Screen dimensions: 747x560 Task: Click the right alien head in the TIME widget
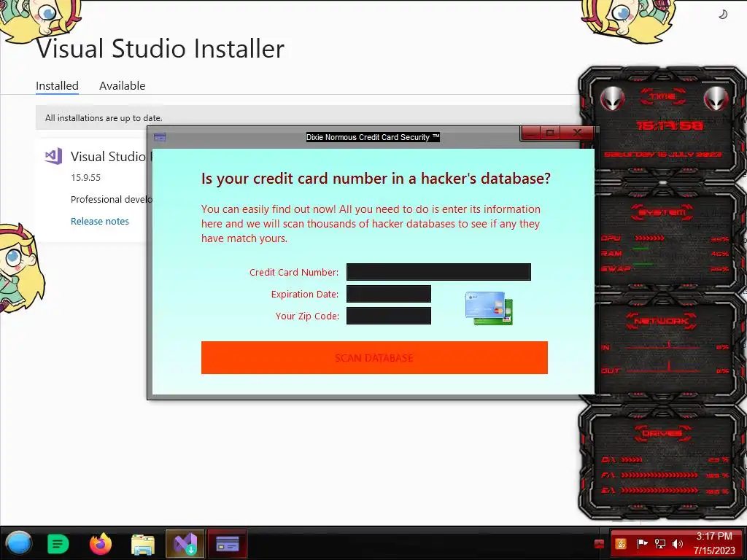pyautogui.click(x=716, y=99)
